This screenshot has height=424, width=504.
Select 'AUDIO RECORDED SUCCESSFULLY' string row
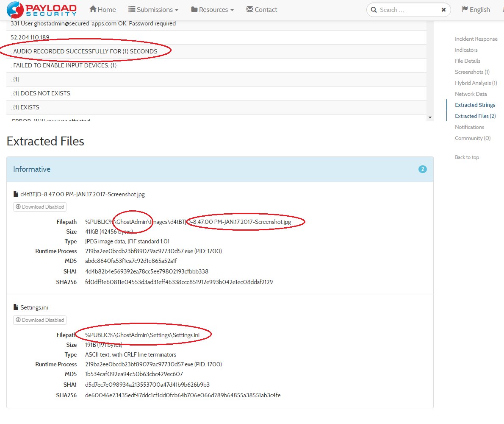(216, 51)
